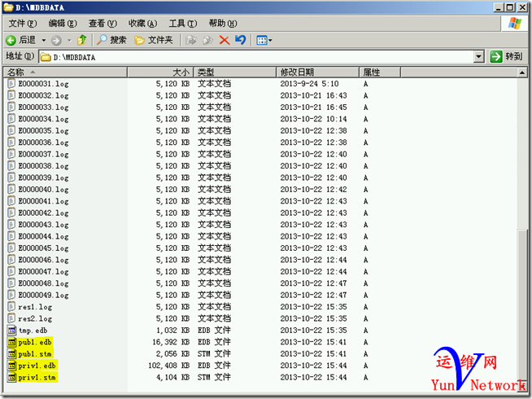Open the Back button history dropdown arrow
Viewport: 532px width, 399px height.
(x=44, y=41)
